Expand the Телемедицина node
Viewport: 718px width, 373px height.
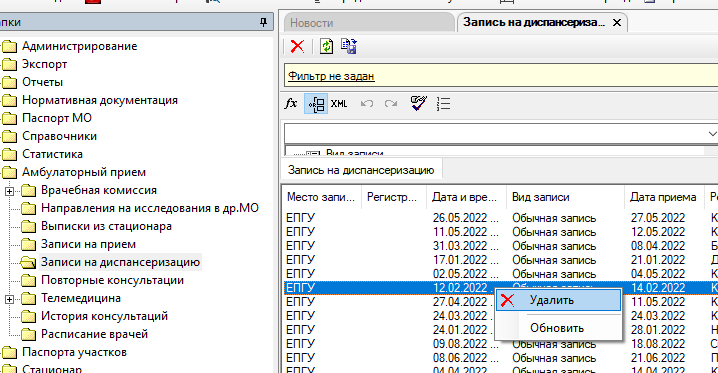9,299
